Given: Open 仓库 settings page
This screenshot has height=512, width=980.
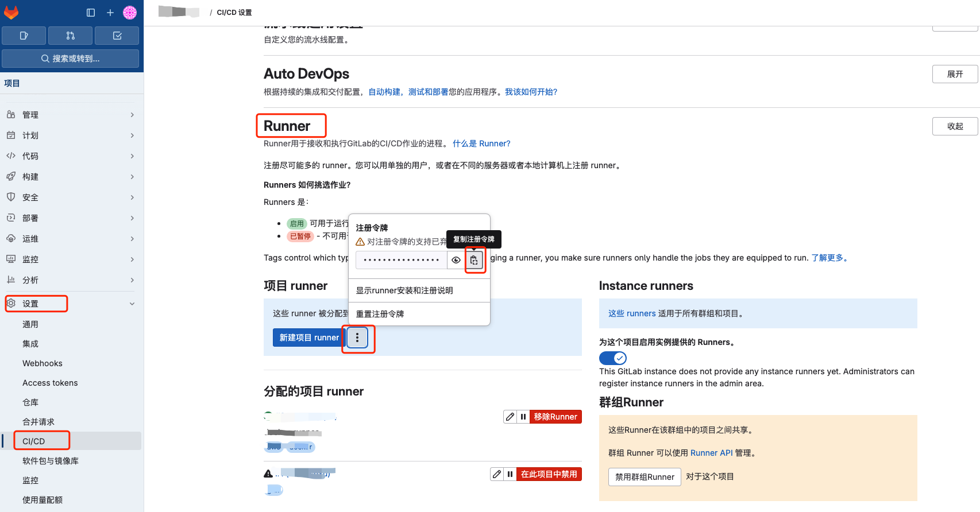Looking at the screenshot, I should click(x=72, y=402).
